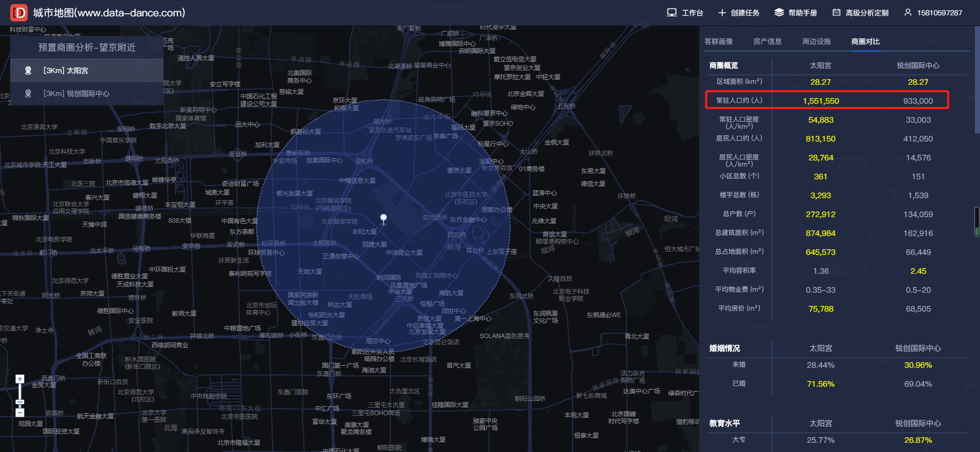
Task: Click the value 813,150 for 居民人口
Action: coord(821,139)
